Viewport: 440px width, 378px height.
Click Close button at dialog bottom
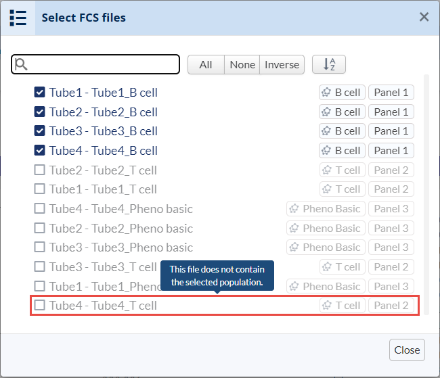(407, 350)
